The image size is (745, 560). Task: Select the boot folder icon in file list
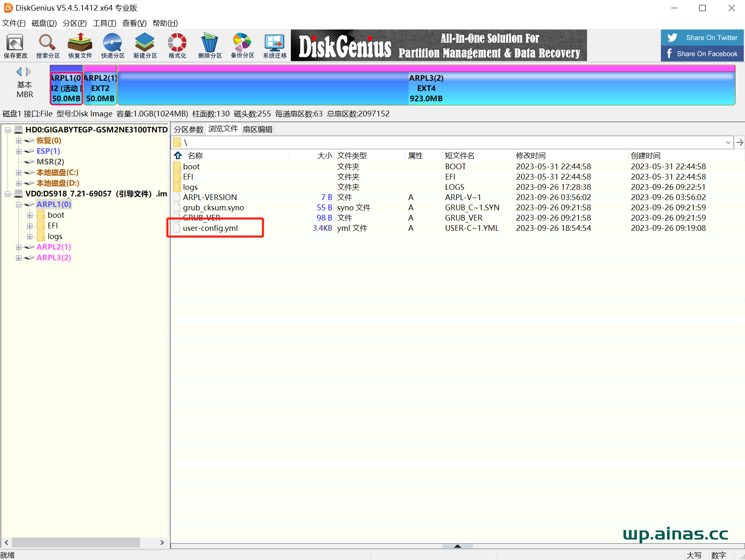point(177,166)
